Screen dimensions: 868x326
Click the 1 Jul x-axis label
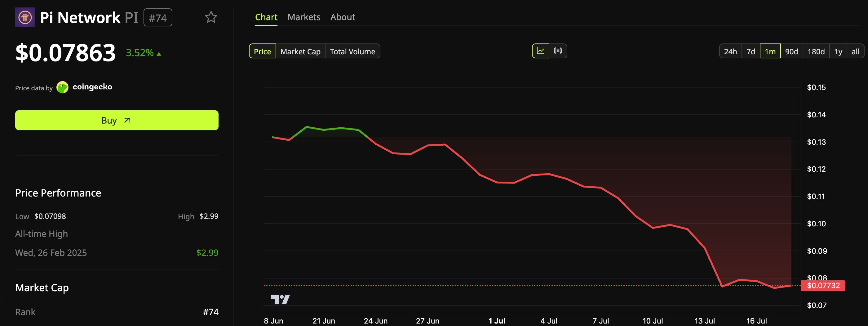tap(497, 321)
